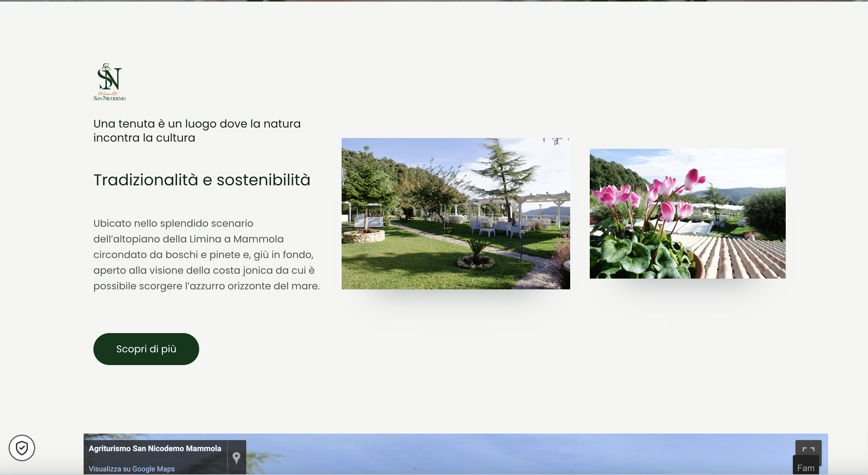Click the 'Una tenuta è un luogo' tagline
Viewport: 868px width, 475px height.
(x=197, y=130)
